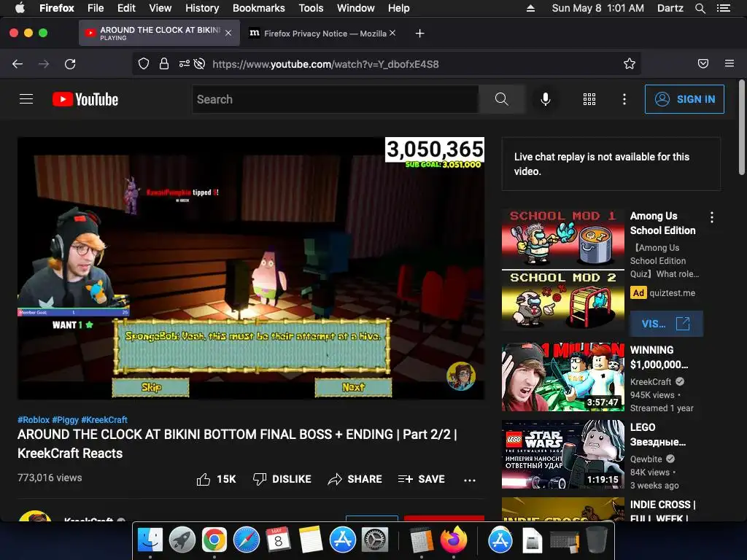747x560 pixels.
Task: Open the File menu
Action: coord(96,8)
